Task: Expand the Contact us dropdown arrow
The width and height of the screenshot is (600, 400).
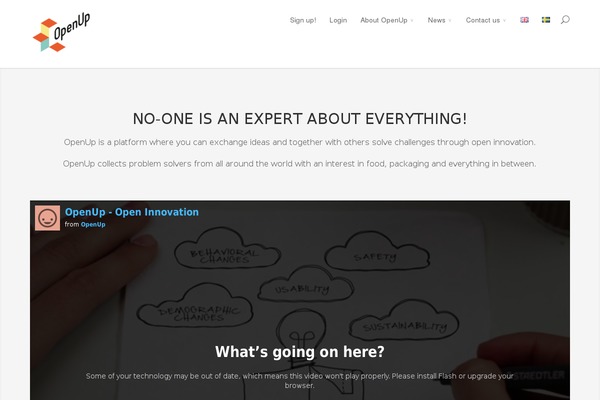Action: [504, 21]
